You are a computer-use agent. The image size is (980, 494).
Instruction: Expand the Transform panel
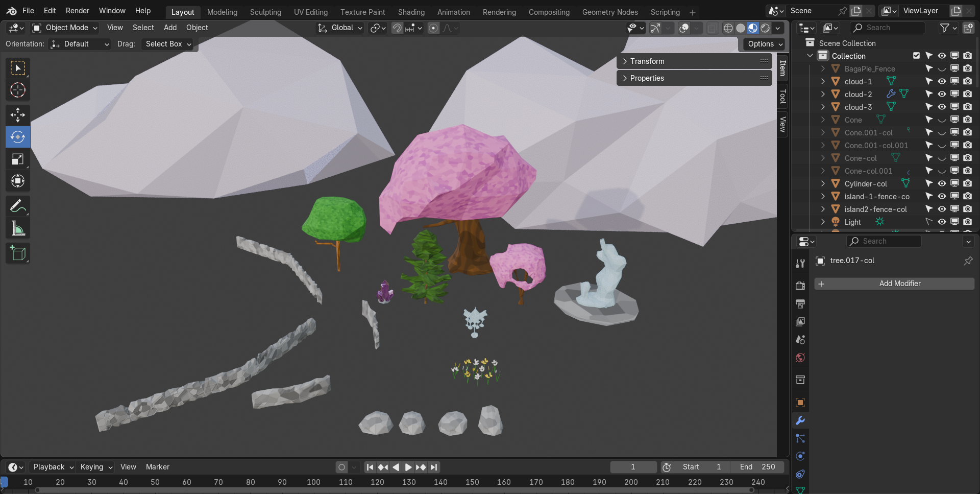pyautogui.click(x=647, y=61)
